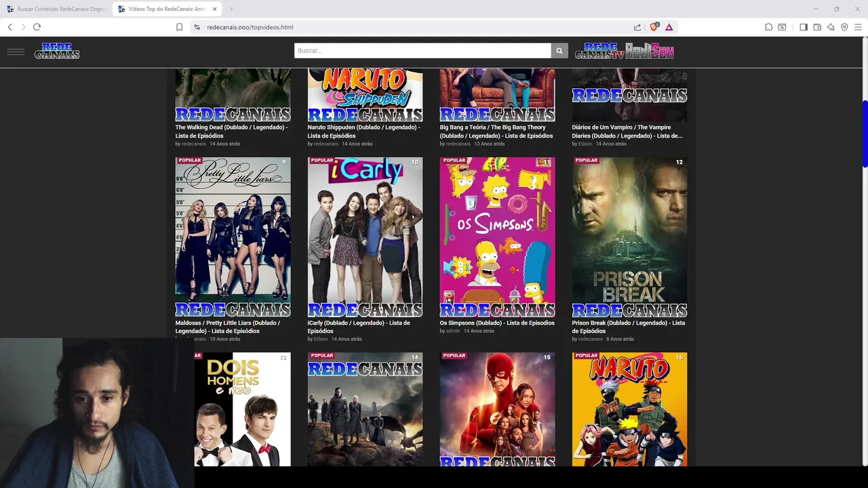Open The Walking Dead poster thumbnail
Image resolution: width=868 pixels, height=488 pixels.
point(233,95)
